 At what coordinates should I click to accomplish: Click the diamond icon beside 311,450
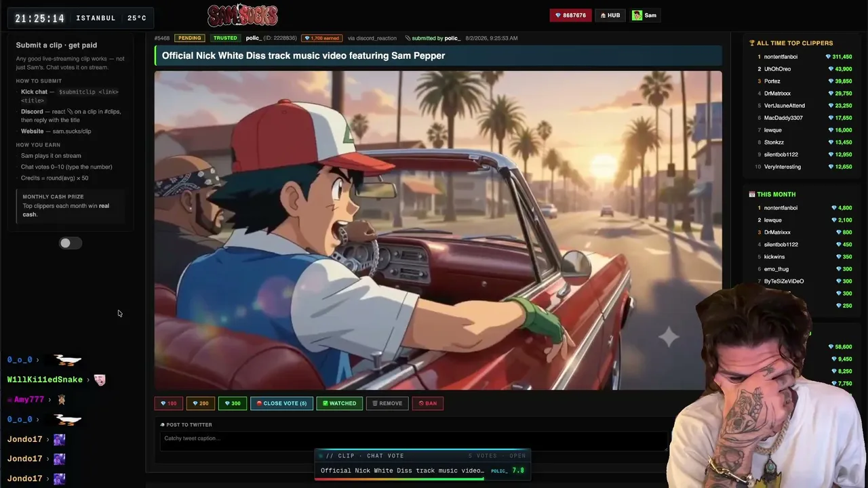click(x=828, y=57)
